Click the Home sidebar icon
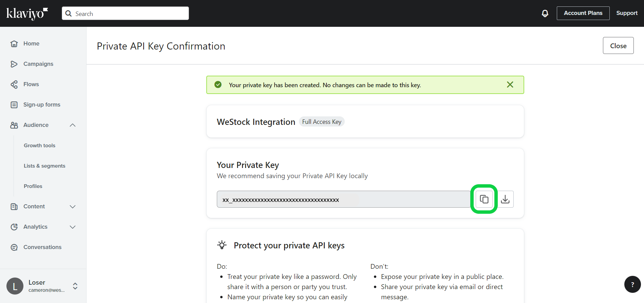 pos(14,43)
